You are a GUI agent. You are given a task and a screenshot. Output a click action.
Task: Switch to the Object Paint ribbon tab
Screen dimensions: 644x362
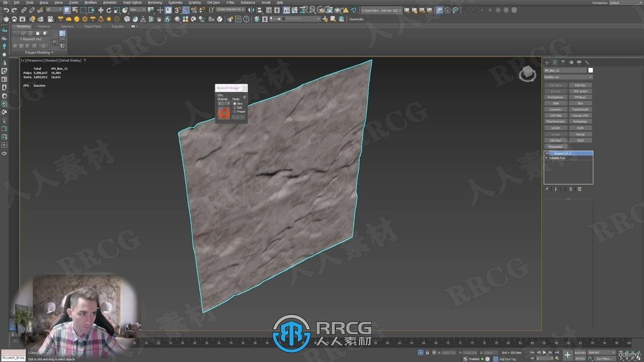coord(92,27)
